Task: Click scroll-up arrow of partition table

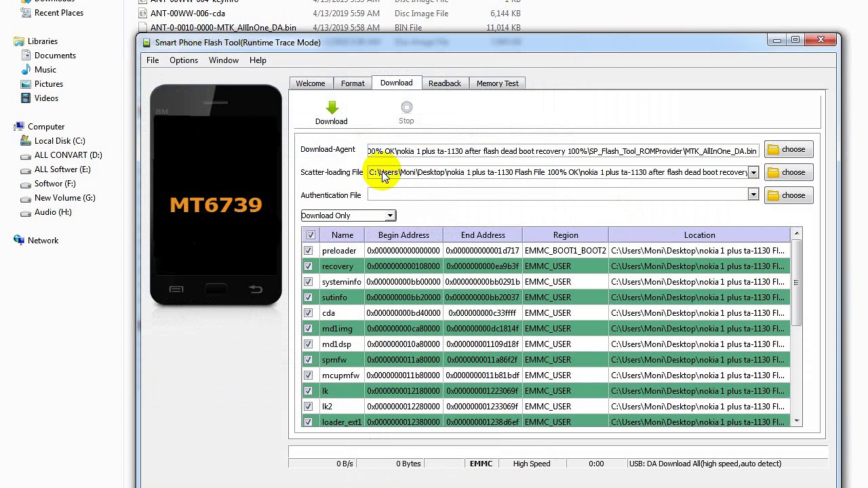Action: pyautogui.click(x=797, y=234)
